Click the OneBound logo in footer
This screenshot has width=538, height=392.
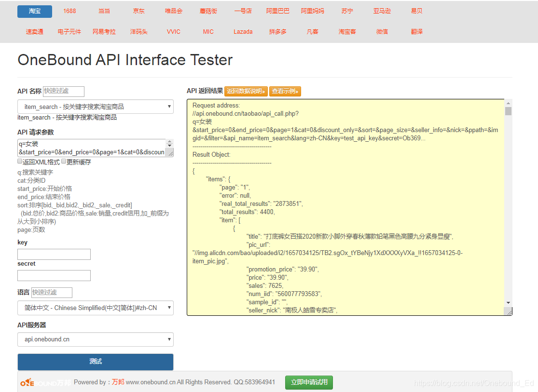pos(46,383)
